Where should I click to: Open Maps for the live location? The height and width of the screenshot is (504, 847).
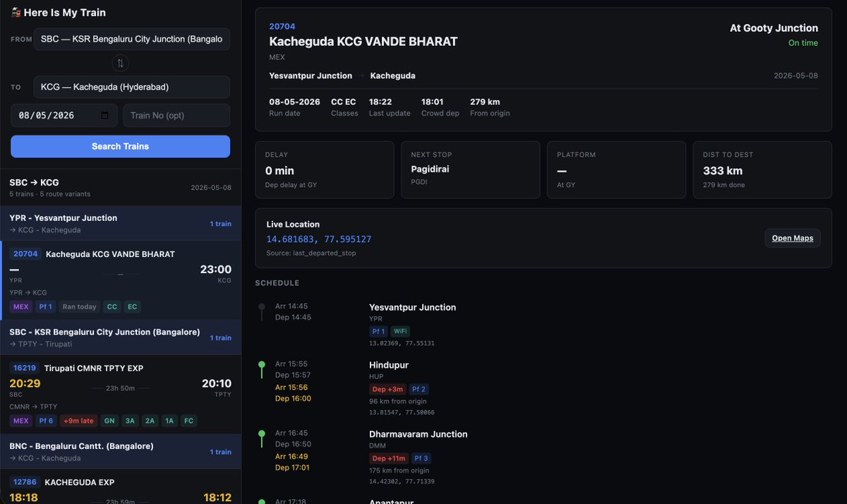(793, 238)
